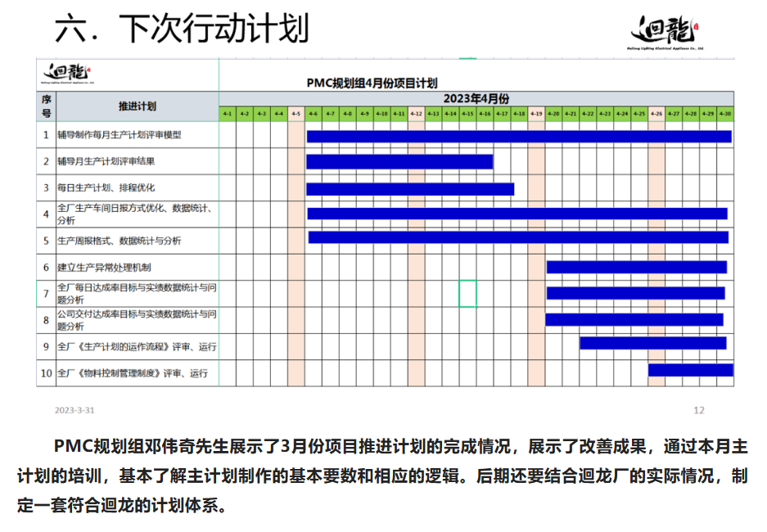
Task: Click the 推进计划 column header
Action: pos(138,106)
